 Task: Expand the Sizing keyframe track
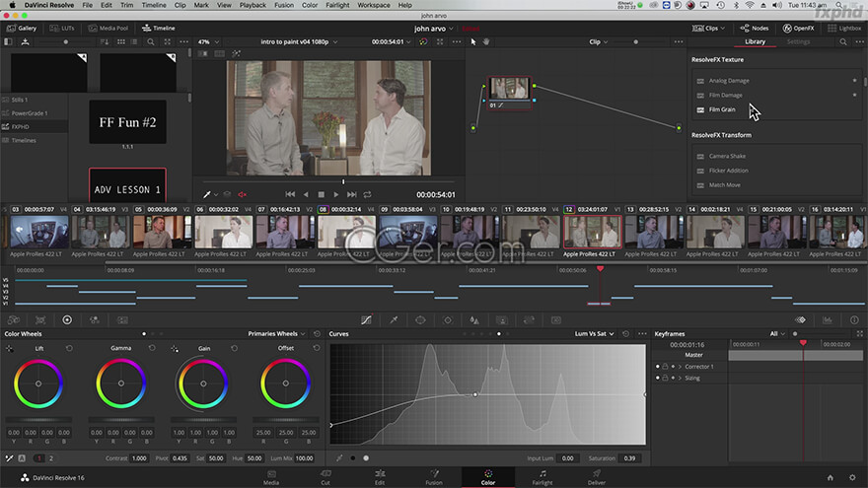point(681,378)
